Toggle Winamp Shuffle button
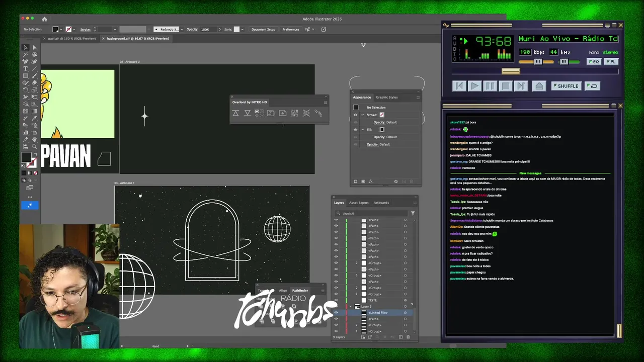Image resolution: width=644 pixels, height=362 pixels. pos(567,86)
